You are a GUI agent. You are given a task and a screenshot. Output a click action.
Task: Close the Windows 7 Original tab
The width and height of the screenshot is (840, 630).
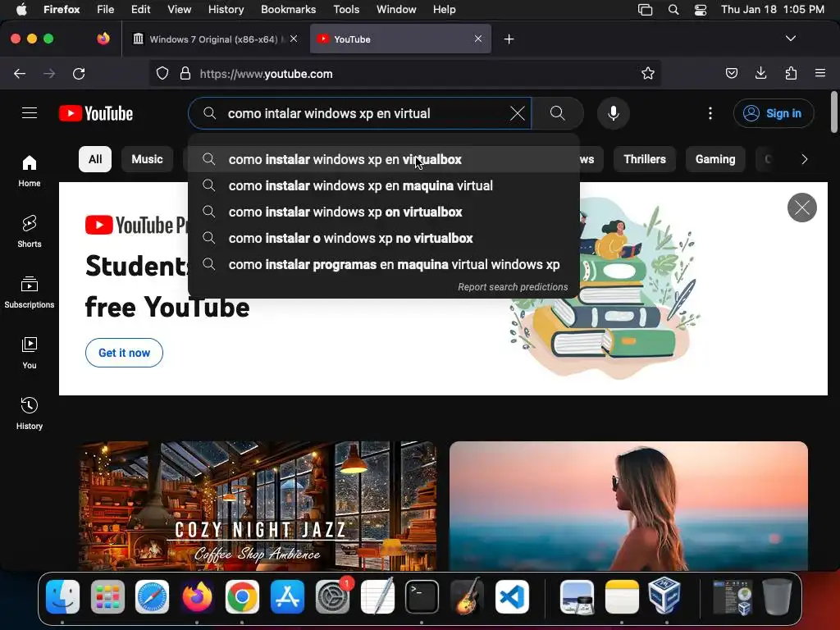point(294,39)
